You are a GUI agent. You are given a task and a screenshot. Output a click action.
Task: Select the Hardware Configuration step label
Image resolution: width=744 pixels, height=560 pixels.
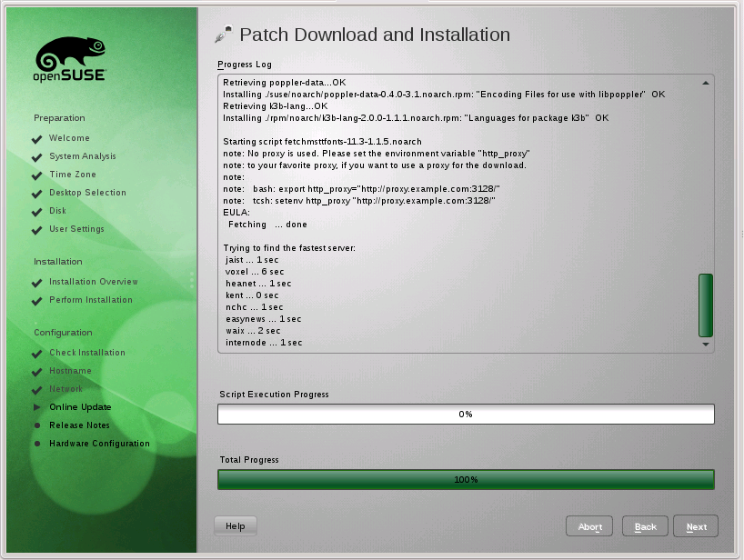pos(100,444)
